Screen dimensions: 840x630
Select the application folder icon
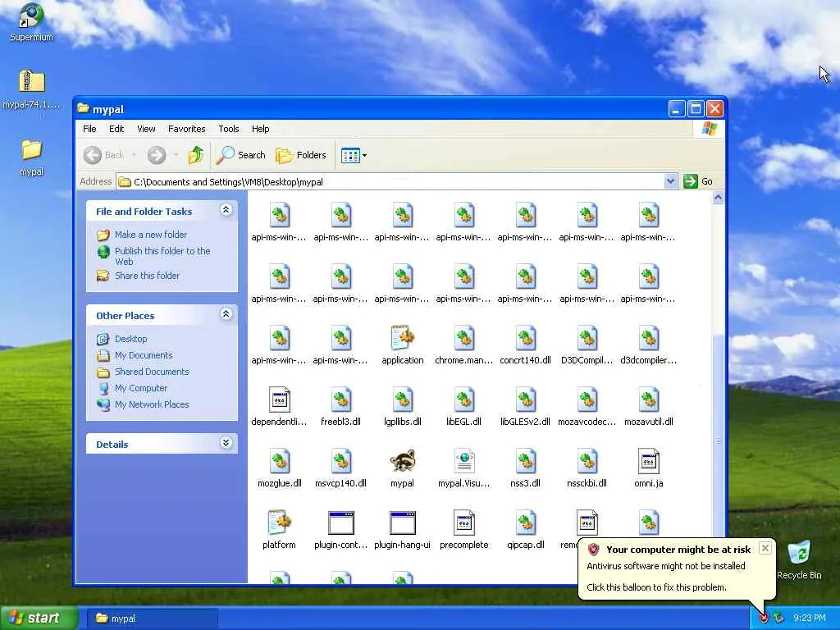pos(402,337)
